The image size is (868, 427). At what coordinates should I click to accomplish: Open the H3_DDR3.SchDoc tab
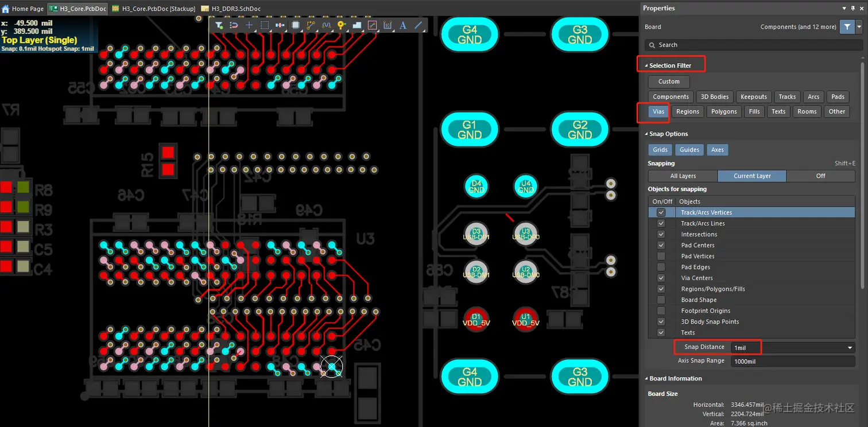(x=231, y=9)
